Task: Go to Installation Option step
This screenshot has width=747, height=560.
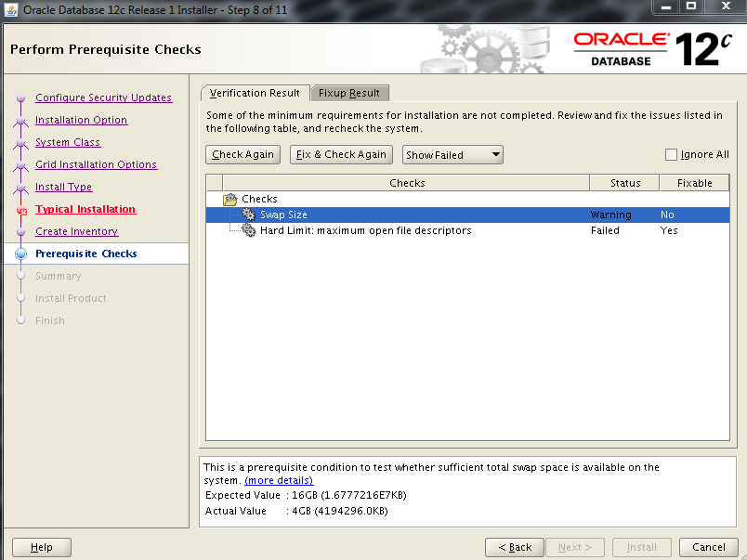Action: (81, 120)
